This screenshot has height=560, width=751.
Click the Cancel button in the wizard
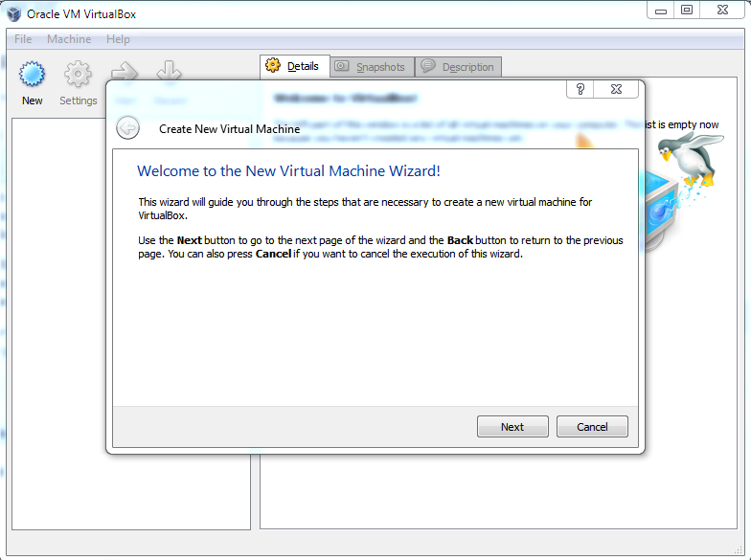592,427
